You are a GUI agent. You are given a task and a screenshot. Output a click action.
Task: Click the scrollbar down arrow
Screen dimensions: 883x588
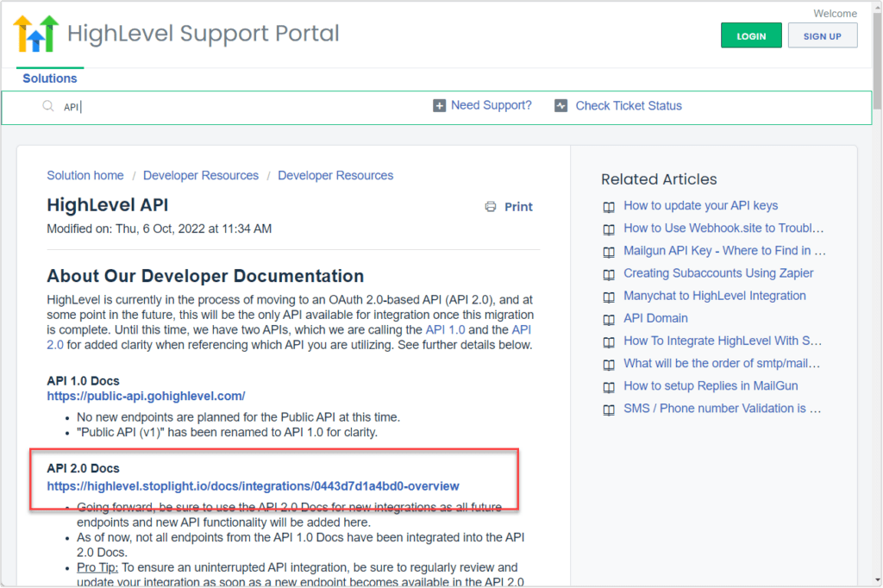pos(877,579)
